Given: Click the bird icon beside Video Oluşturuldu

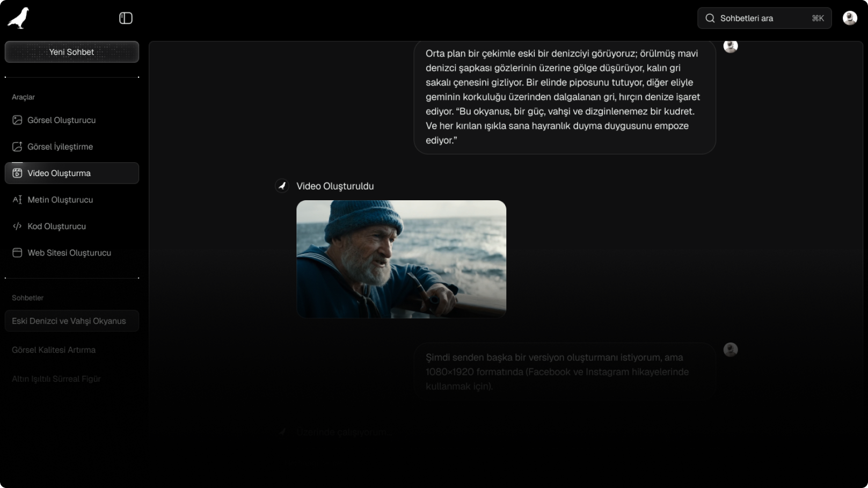Looking at the screenshot, I should [282, 186].
